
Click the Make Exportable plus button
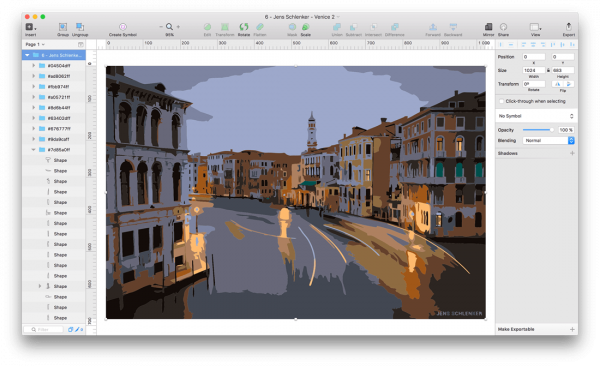pyautogui.click(x=572, y=329)
